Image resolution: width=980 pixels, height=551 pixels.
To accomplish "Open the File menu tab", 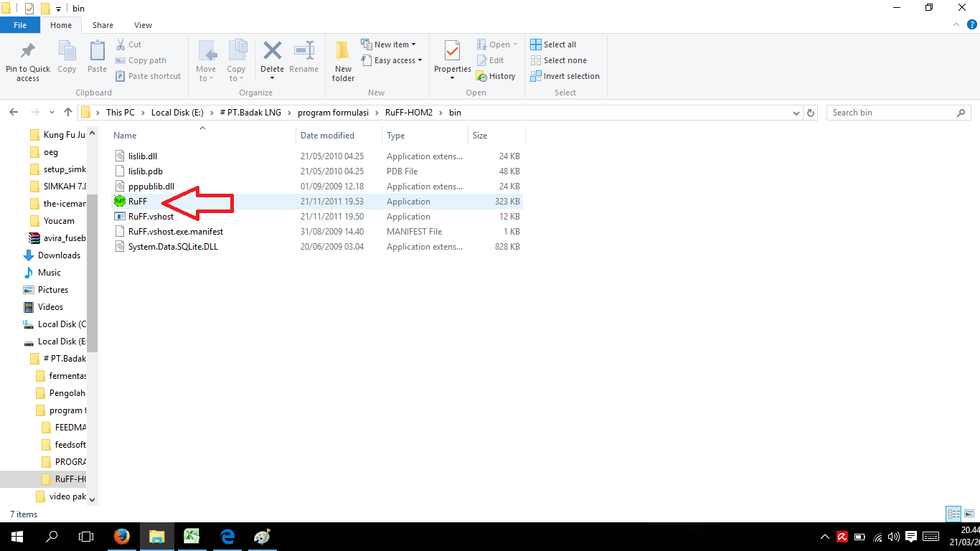I will (x=20, y=25).
